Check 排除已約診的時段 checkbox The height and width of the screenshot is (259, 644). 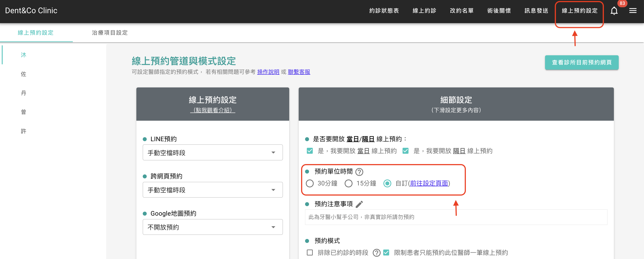310,252
